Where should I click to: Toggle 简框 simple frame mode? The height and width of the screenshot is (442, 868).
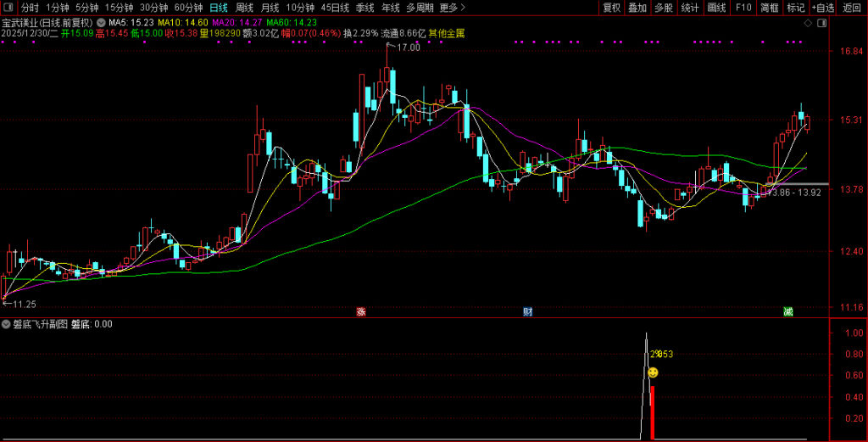point(770,8)
